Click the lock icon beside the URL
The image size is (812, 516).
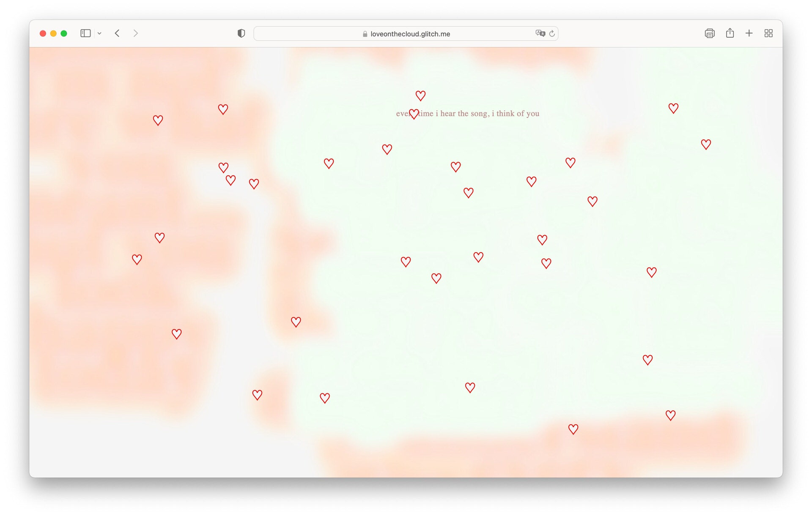pyautogui.click(x=365, y=34)
